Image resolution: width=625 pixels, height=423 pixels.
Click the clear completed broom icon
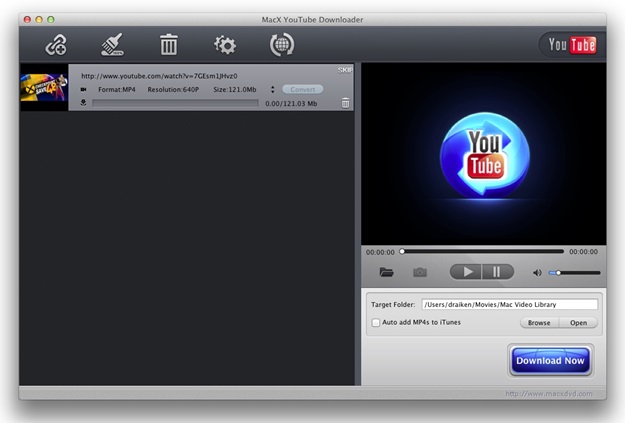(112, 44)
